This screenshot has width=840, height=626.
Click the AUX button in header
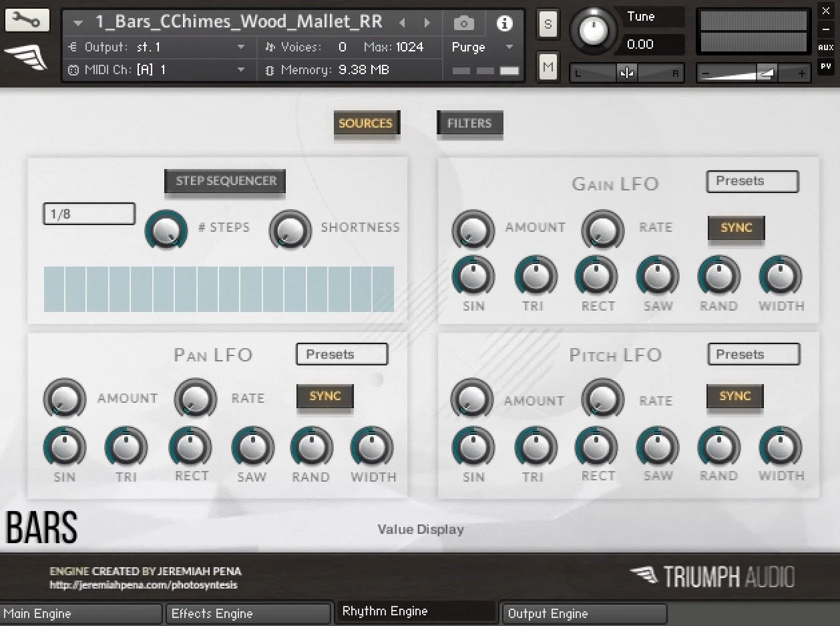[825, 47]
